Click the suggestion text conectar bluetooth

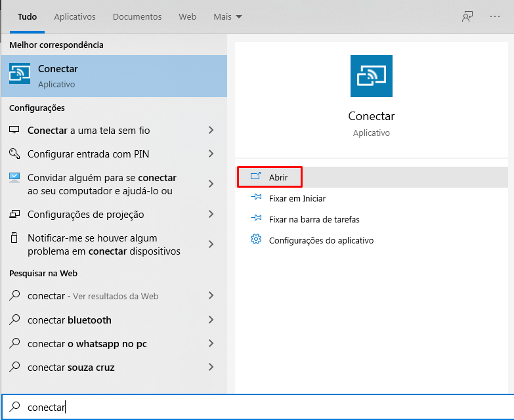pos(70,320)
